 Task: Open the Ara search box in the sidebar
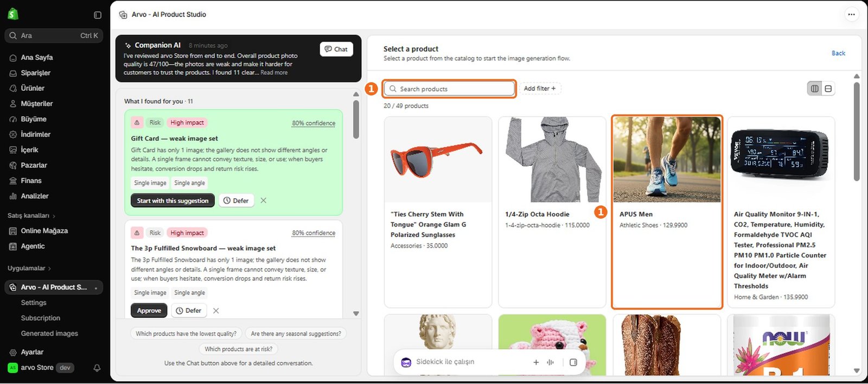(x=54, y=36)
